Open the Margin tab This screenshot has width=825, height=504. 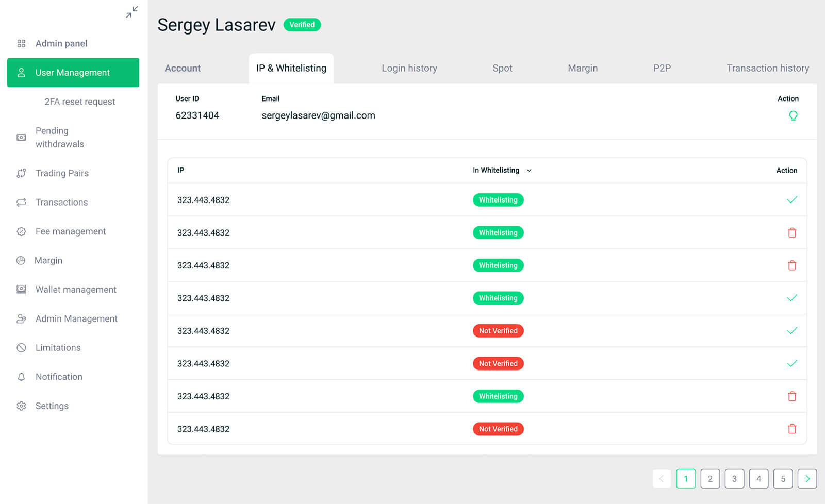point(583,68)
